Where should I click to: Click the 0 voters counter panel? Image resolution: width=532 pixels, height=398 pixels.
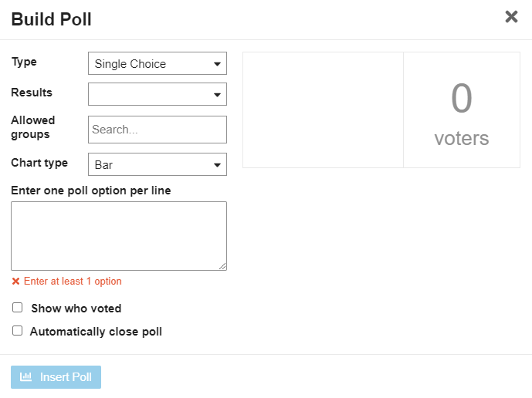point(462,110)
